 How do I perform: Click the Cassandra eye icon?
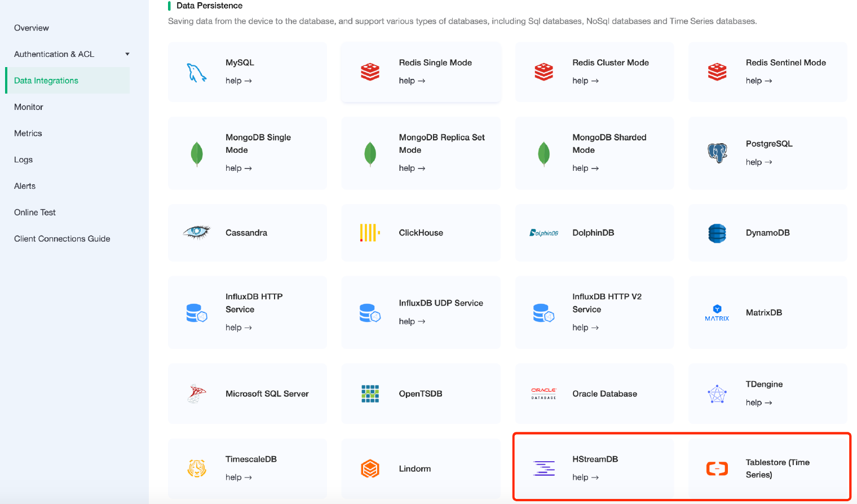coord(197,232)
